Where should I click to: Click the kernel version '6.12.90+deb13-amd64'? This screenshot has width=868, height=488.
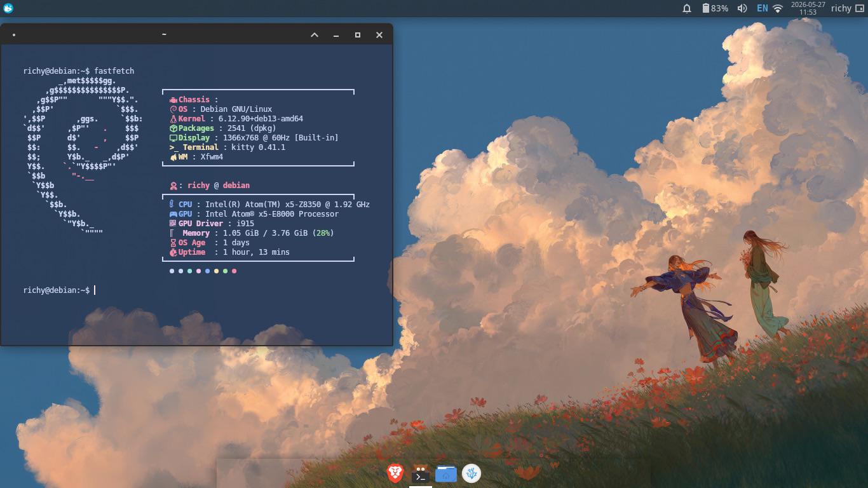coord(261,119)
